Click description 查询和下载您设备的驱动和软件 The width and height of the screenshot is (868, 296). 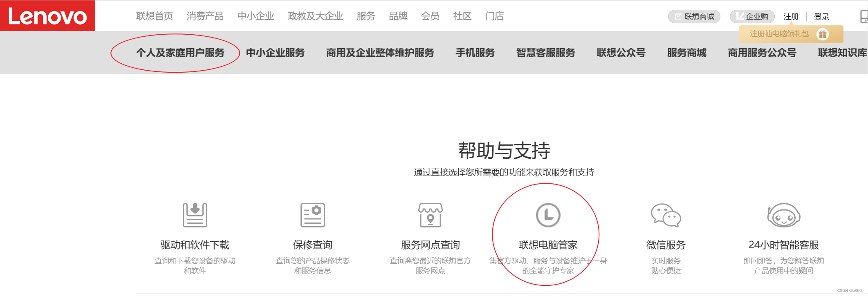point(195,266)
